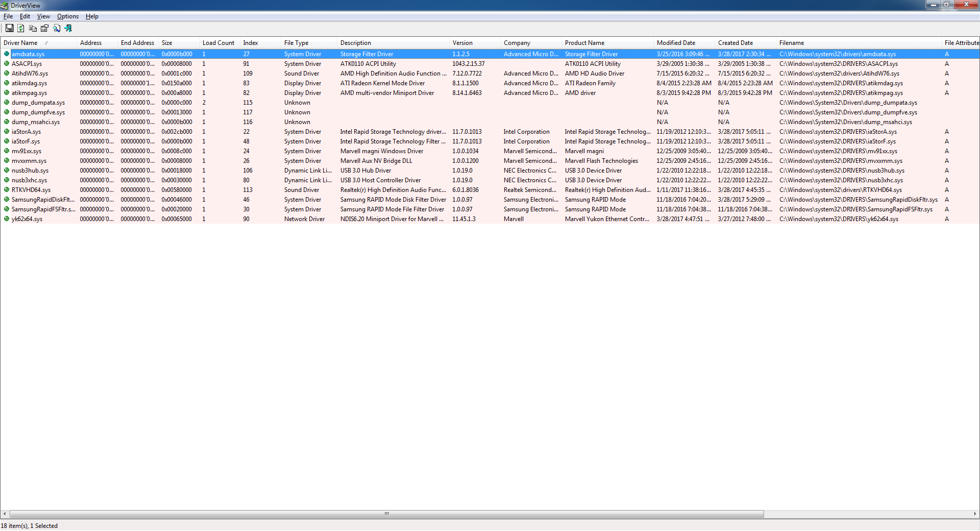Screen dimensions: 980x531
Task: Open the File menu
Action: point(8,16)
